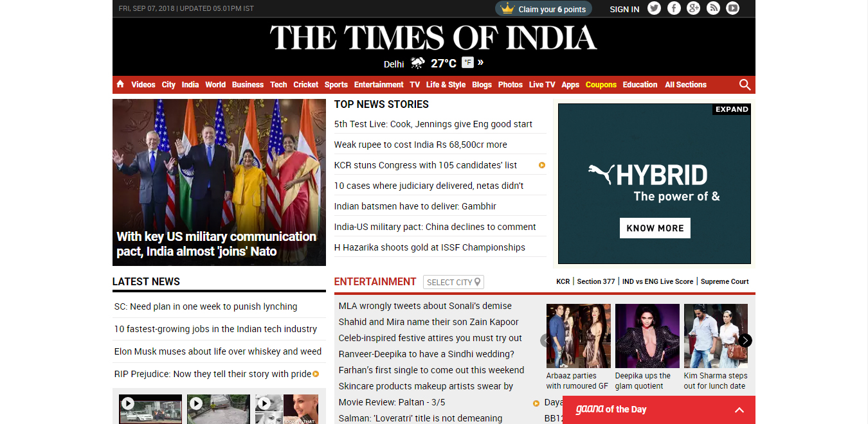Open the Cricket menu item
The width and height of the screenshot is (868, 424).
click(x=305, y=85)
